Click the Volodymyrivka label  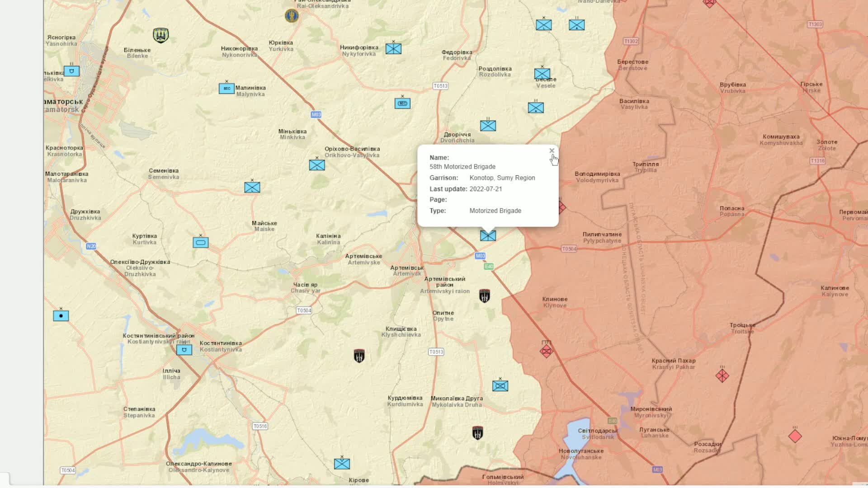tap(597, 177)
